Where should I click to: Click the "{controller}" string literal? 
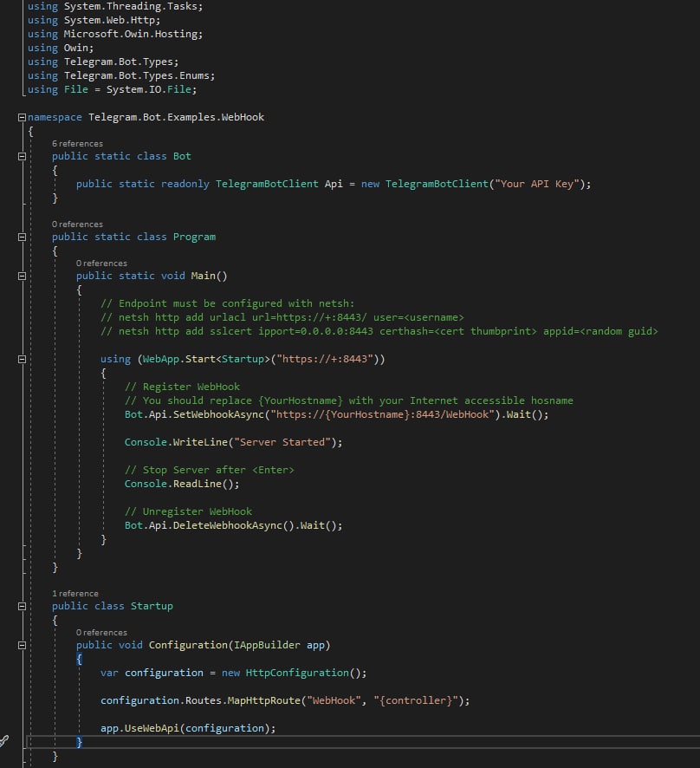pyautogui.click(x=416, y=700)
